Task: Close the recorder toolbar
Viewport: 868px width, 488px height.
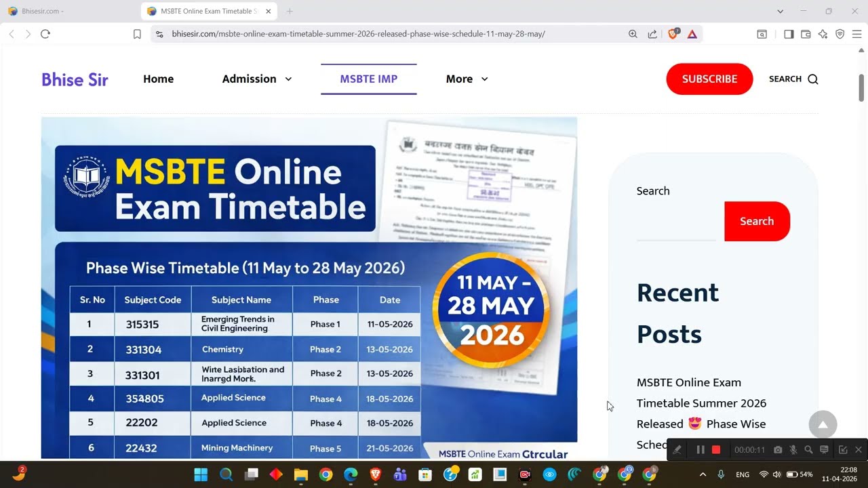Action: 859,449
